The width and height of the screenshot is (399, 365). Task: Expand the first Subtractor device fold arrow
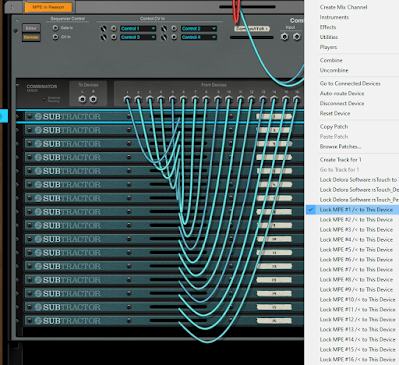point(18,116)
